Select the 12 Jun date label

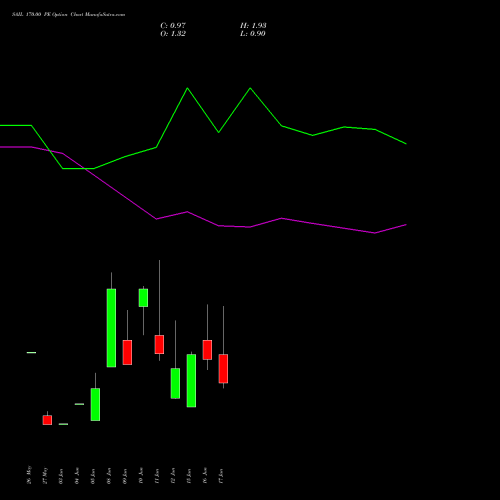click(173, 476)
